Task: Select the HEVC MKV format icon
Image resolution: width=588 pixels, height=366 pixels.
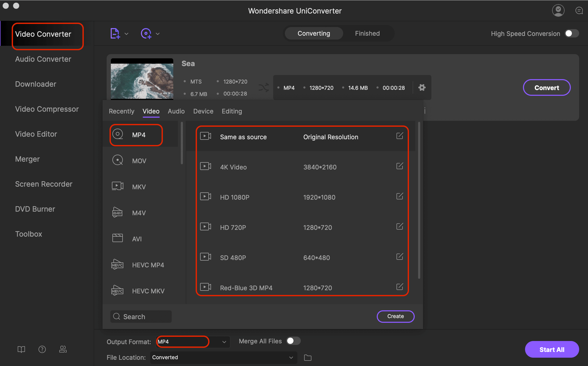Action: point(118,291)
